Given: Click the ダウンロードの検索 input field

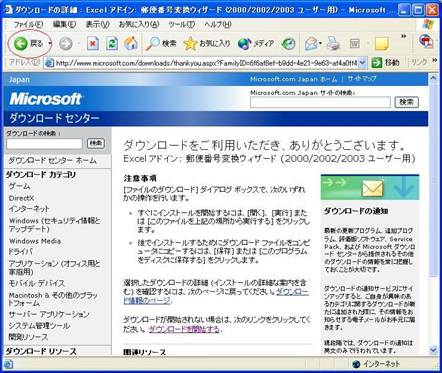Looking at the screenshot, I should (44, 144).
